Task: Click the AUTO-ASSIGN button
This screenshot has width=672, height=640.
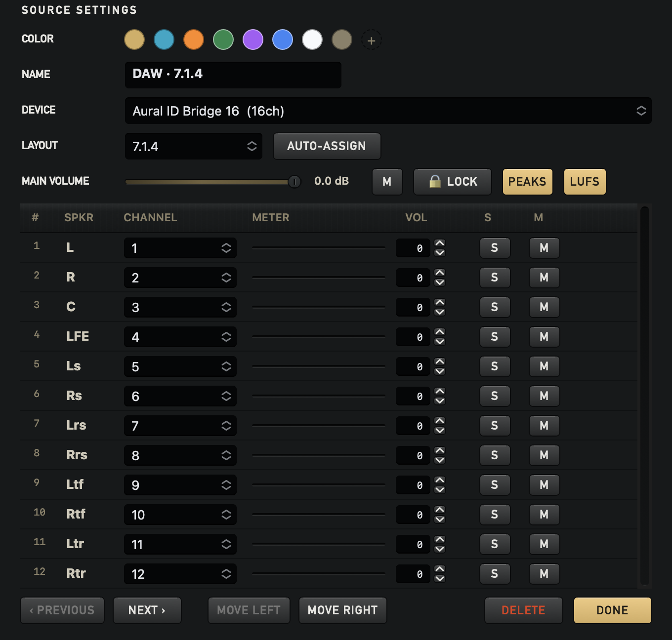Action: click(x=327, y=146)
